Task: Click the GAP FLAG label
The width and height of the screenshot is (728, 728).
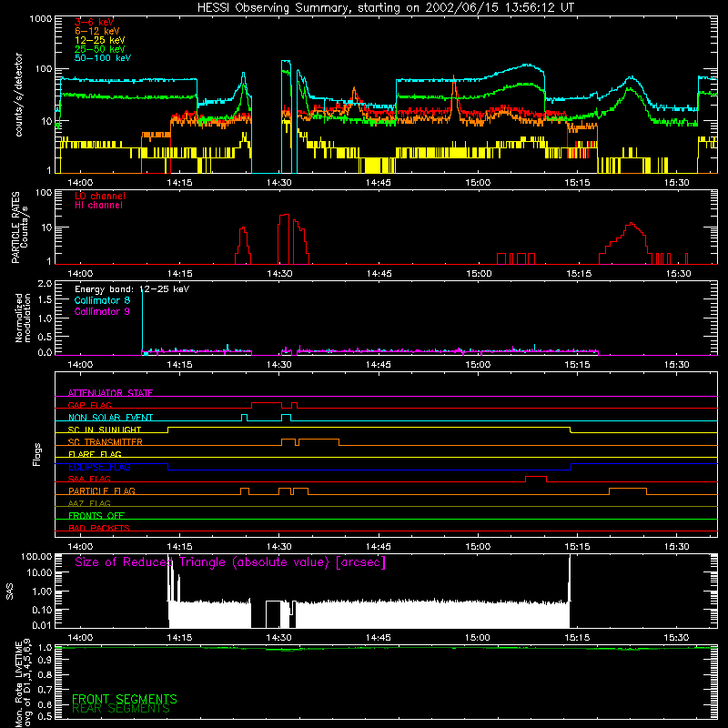Action: (89, 405)
